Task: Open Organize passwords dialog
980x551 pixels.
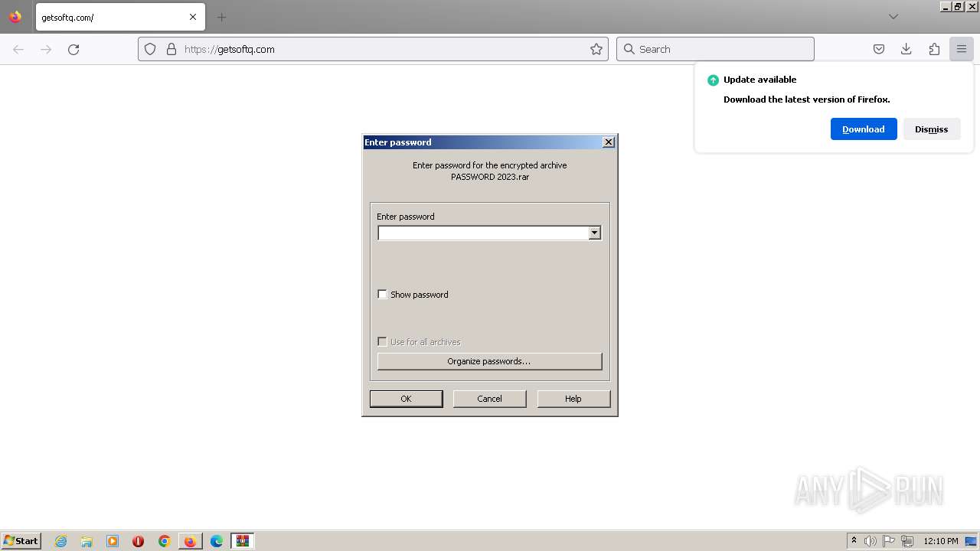Action: (489, 361)
